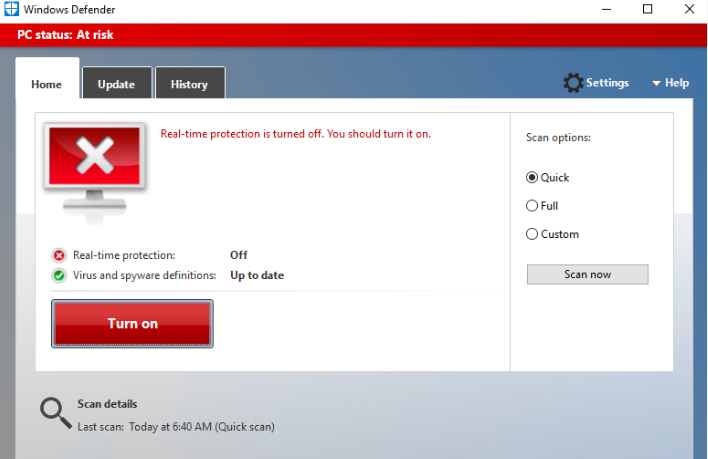This screenshot has width=708, height=459.
Task: Click the 'Virus and spyware definitions:' label
Action: [144, 275]
